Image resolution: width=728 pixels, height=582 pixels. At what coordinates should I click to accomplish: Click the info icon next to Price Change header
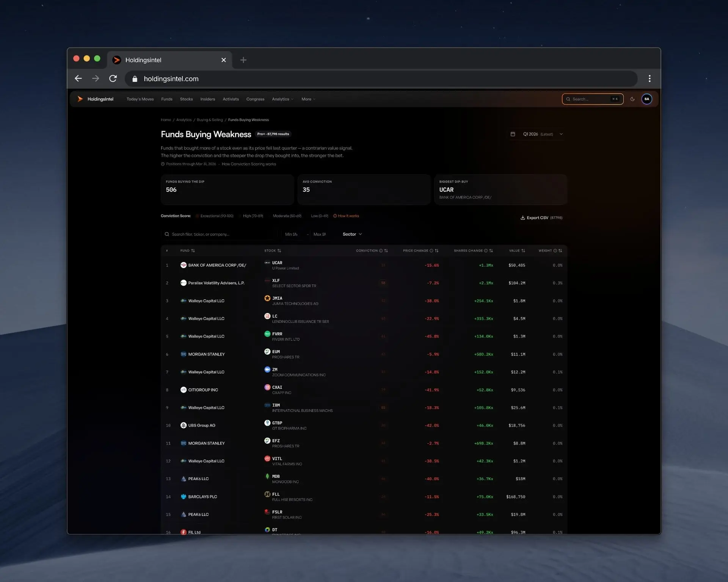click(431, 250)
